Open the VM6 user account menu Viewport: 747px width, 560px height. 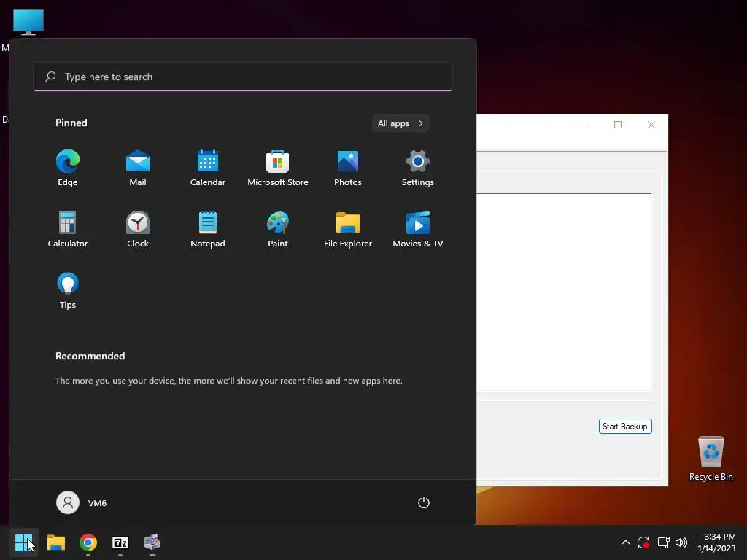(82, 503)
